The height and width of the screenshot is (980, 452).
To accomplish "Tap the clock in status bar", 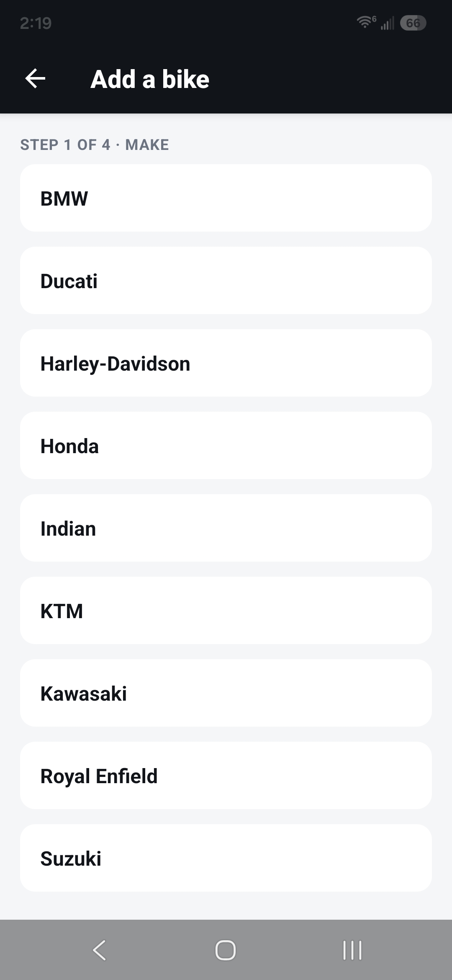I will tap(36, 23).
